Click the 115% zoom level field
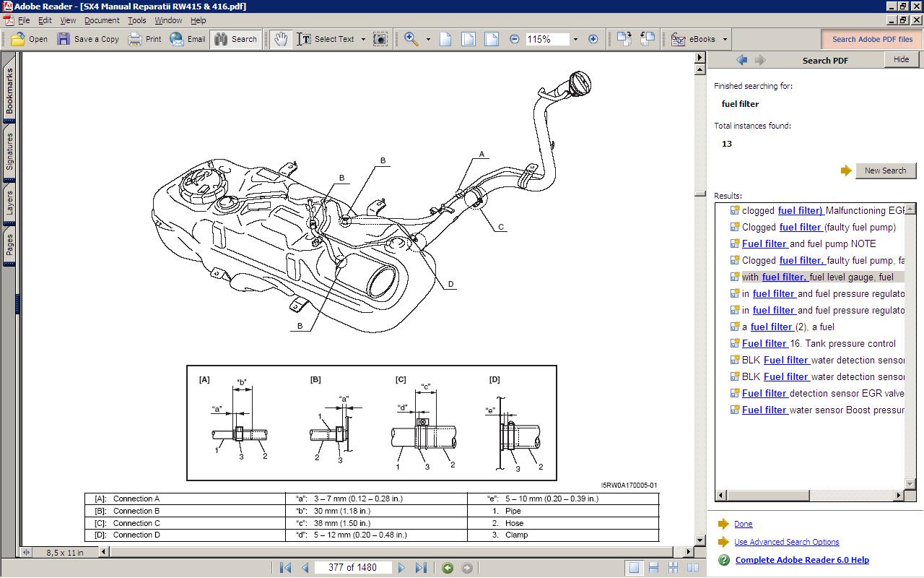924x578 pixels. (546, 39)
